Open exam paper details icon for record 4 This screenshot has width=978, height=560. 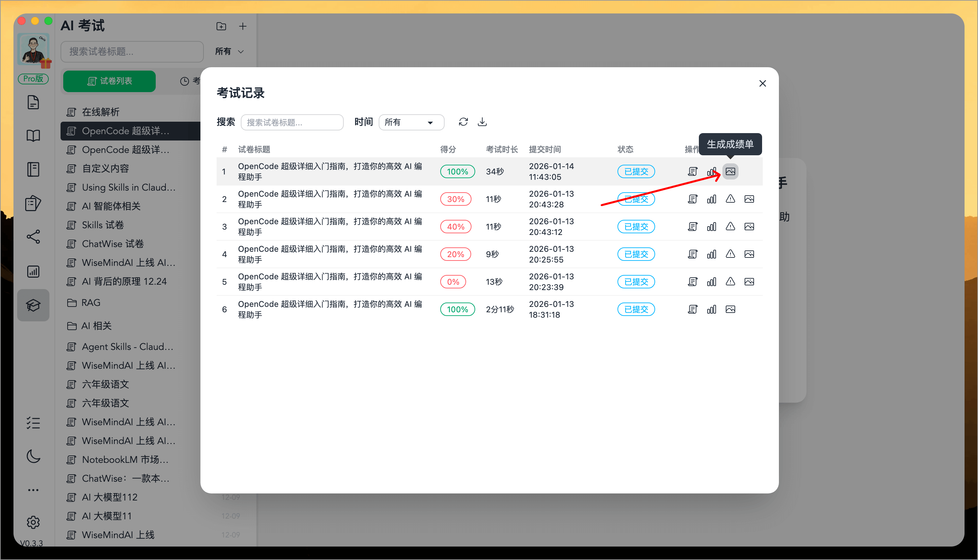pyautogui.click(x=692, y=254)
